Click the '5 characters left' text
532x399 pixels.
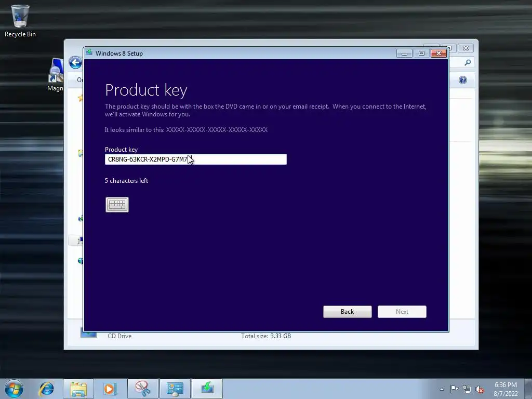[x=127, y=181]
